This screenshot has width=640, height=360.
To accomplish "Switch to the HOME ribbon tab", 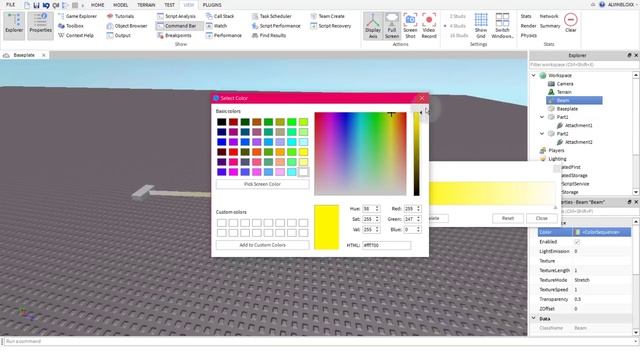I will (97, 5).
